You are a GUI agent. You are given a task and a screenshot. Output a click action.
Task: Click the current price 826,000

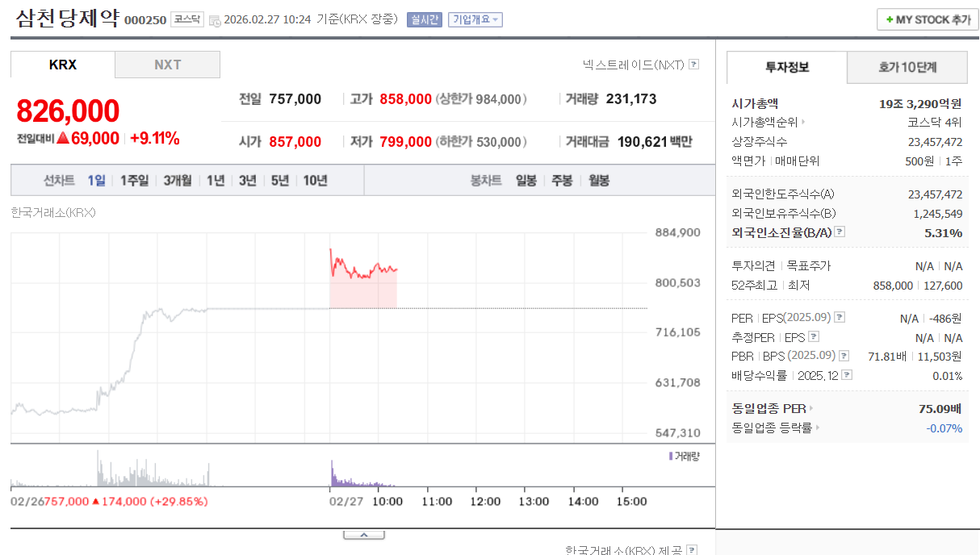click(x=68, y=111)
